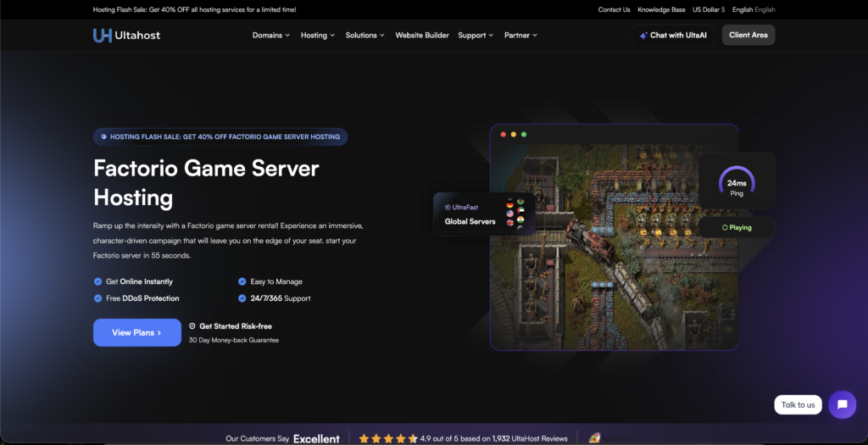Screen dimensions: 868x445
Task: Open the Client Area
Action: coord(748,35)
